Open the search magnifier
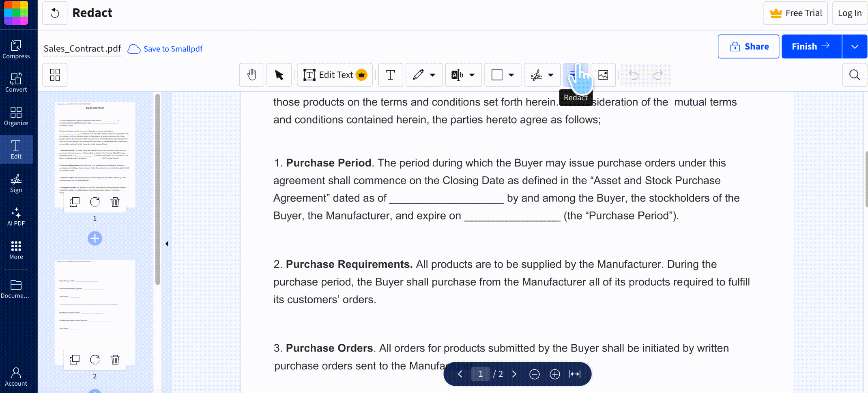868x393 pixels. (855, 75)
